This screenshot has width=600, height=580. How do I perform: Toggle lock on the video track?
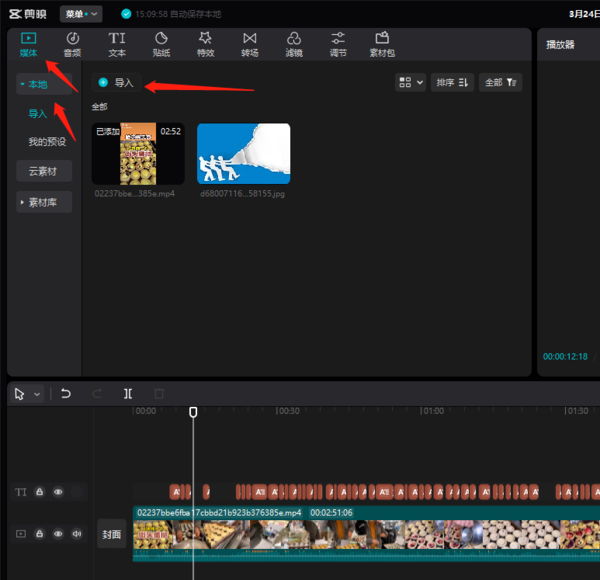click(x=40, y=534)
